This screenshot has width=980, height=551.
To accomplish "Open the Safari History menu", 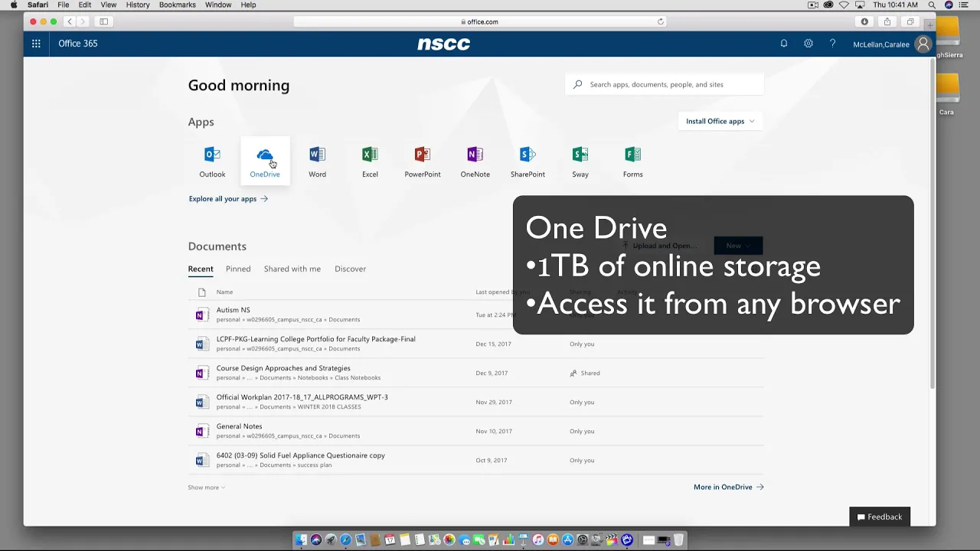I will [138, 5].
